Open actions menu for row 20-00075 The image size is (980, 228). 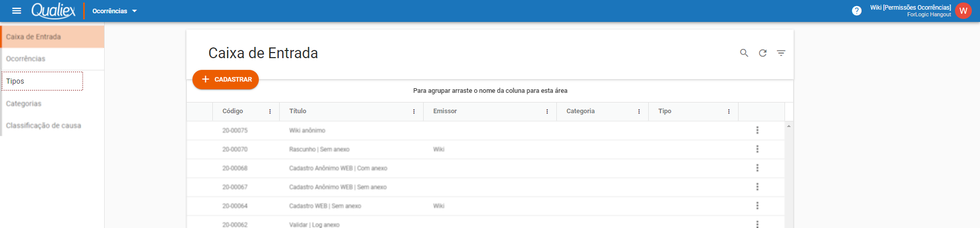pyautogui.click(x=757, y=130)
